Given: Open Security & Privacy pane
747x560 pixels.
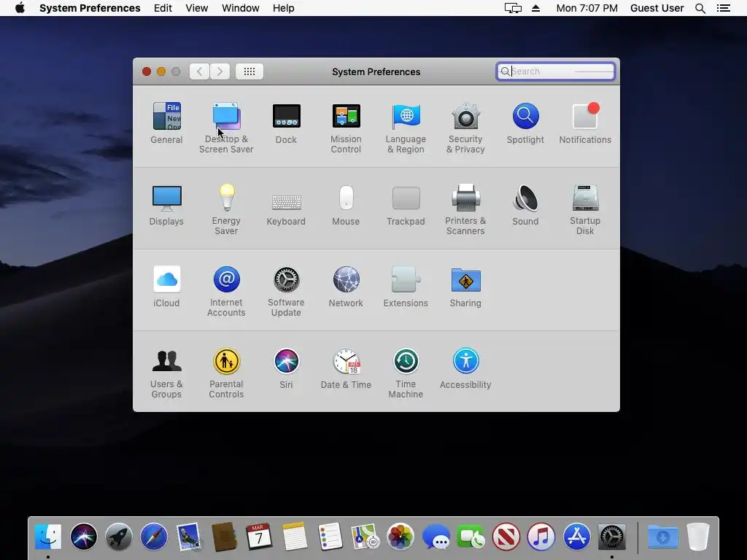Looking at the screenshot, I should (465, 128).
